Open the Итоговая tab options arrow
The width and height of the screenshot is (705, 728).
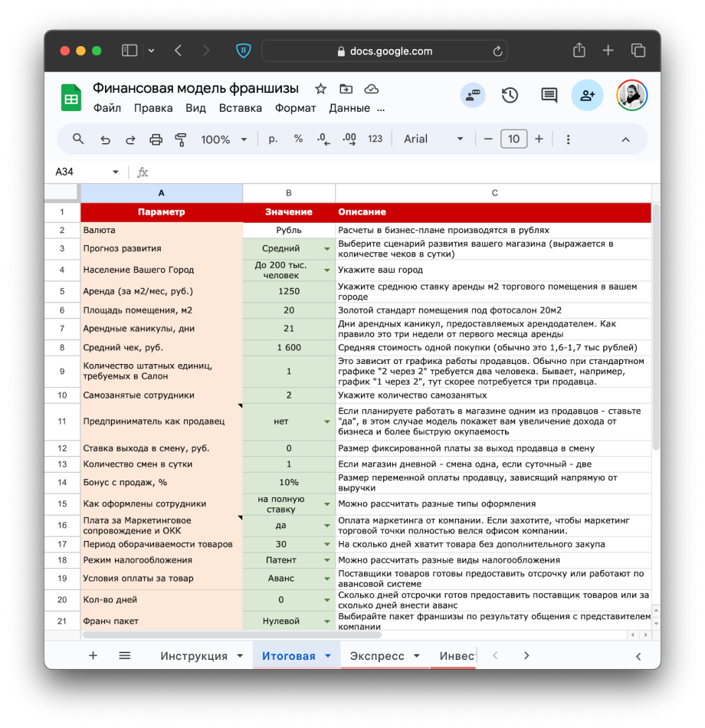coord(328,655)
